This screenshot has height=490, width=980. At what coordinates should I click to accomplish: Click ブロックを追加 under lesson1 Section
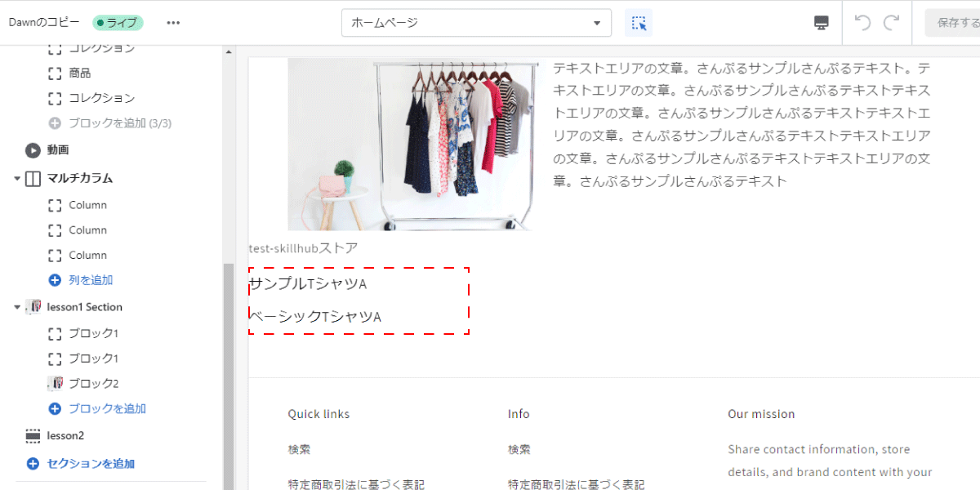107,408
